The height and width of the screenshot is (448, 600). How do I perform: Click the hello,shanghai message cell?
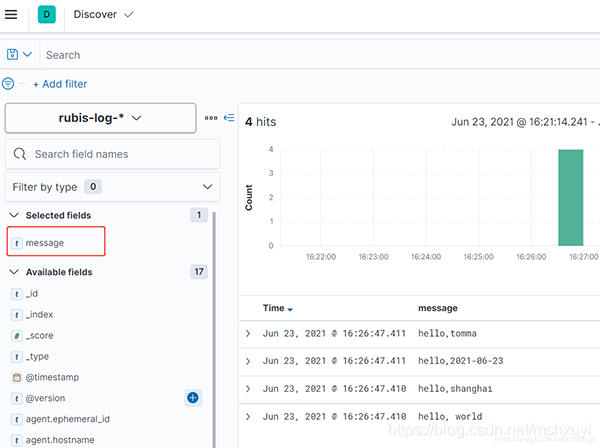click(455, 389)
